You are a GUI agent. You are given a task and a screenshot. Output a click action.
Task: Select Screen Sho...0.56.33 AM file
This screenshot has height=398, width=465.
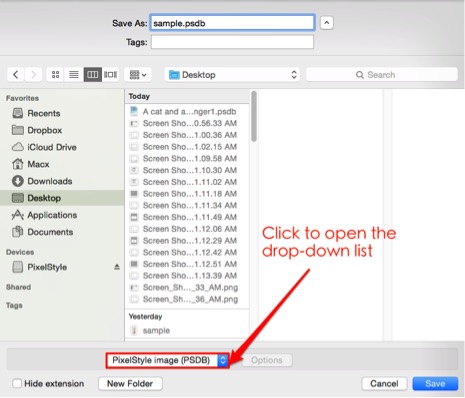coord(187,123)
